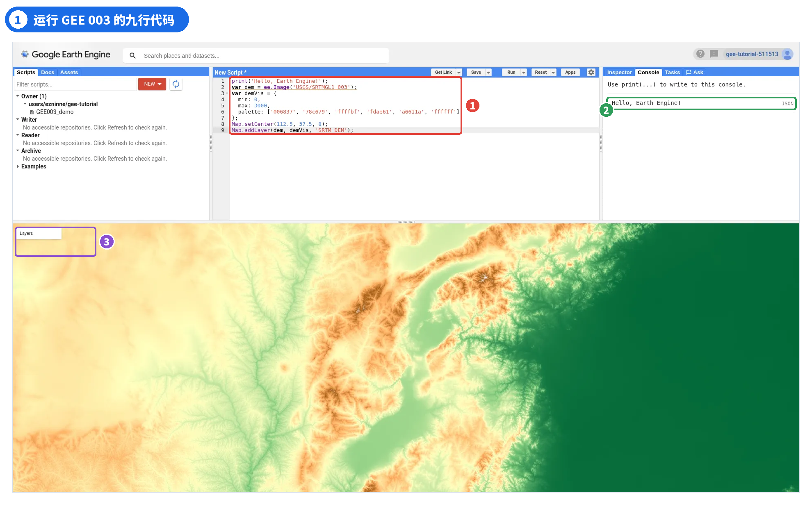
Task: Refresh the scripts repository list
Action: pos(176,84)
